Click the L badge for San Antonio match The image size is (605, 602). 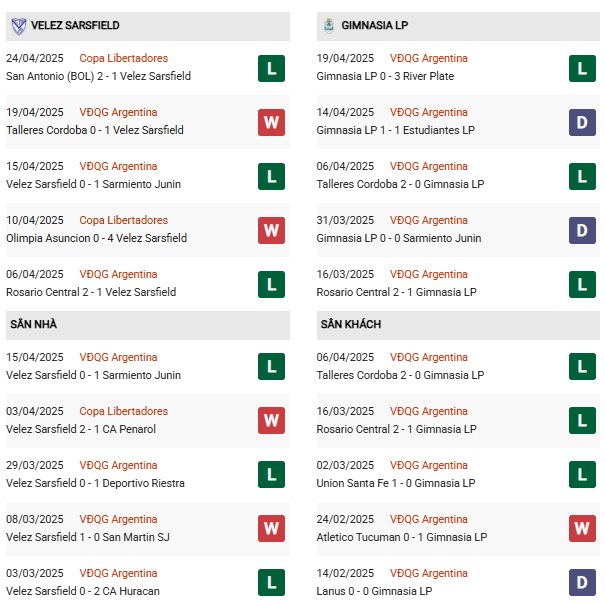tap(271, 68)
